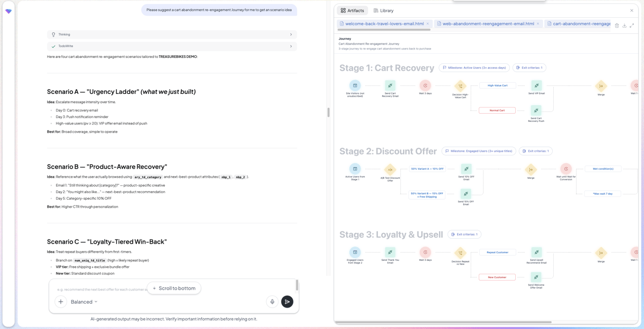Select the Decision Repeat vs New node
Image resolution: width=644 pixels, height=329 pixels.
[x=460, y=252]
